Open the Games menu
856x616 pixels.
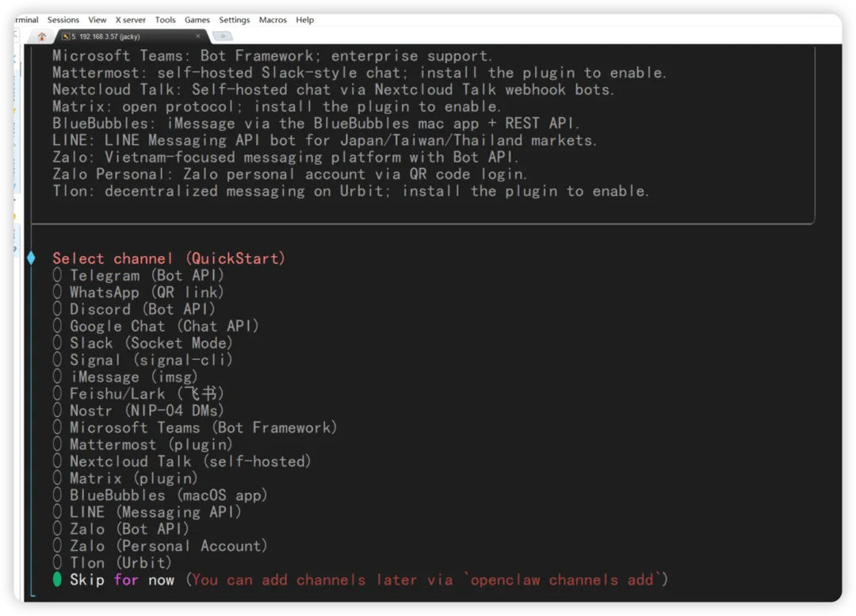tap(197, 20)
